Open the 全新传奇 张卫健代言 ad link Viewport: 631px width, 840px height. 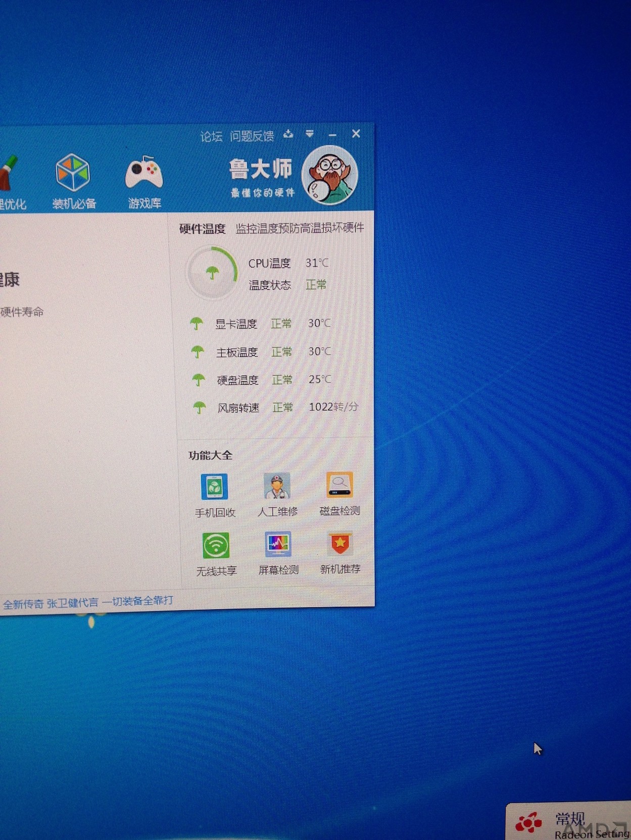click(x=88, y=602)
